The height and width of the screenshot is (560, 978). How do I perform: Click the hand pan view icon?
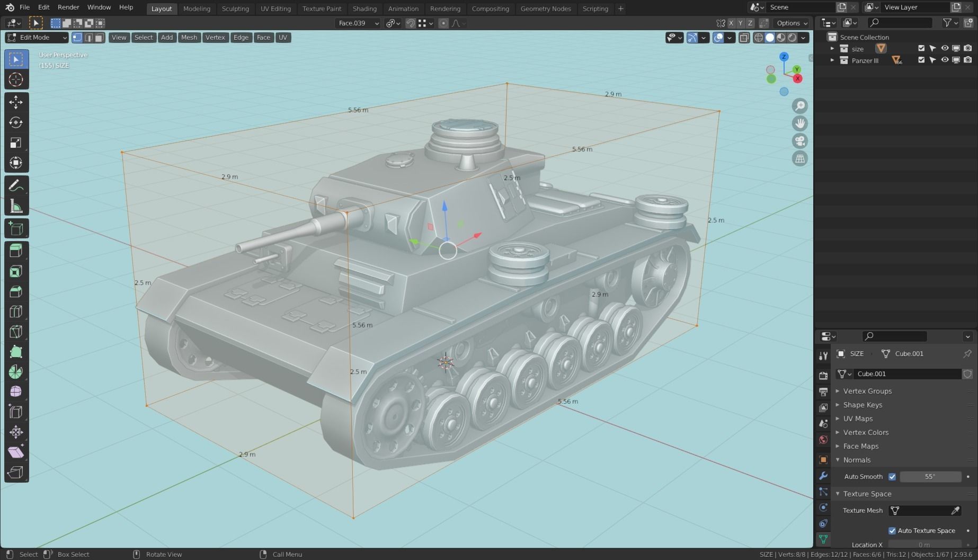coord(799,123)
